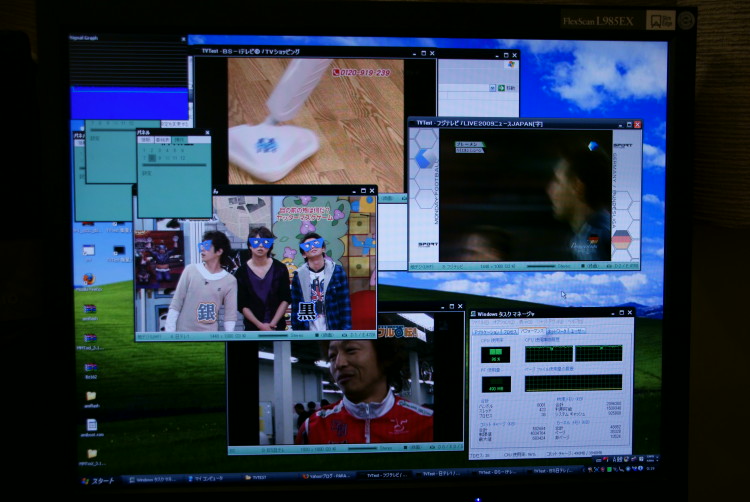This screenshot has height=502, width=750.
Task: Click the capture camera icon in BS日テレ window
Action: click(x=434, y=447)
